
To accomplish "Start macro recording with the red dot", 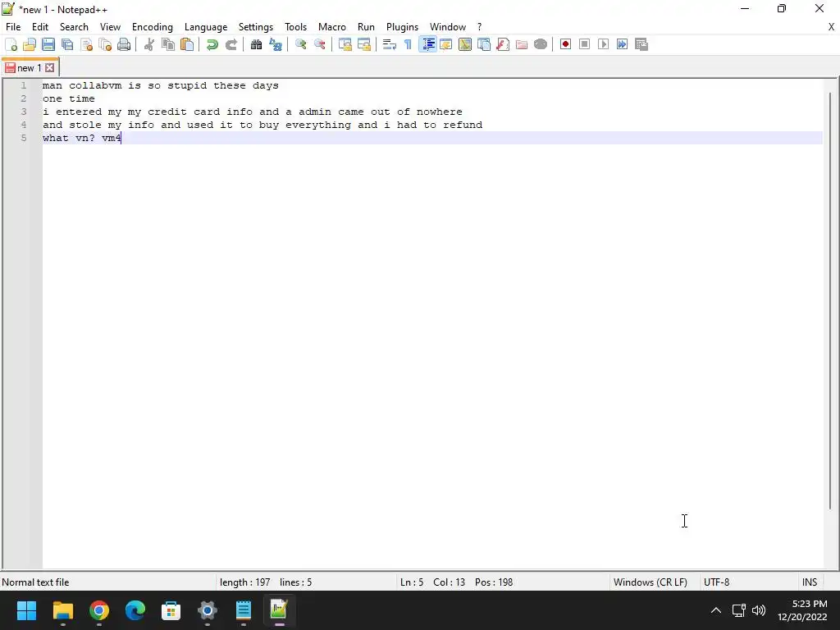I will pos(565,44).
